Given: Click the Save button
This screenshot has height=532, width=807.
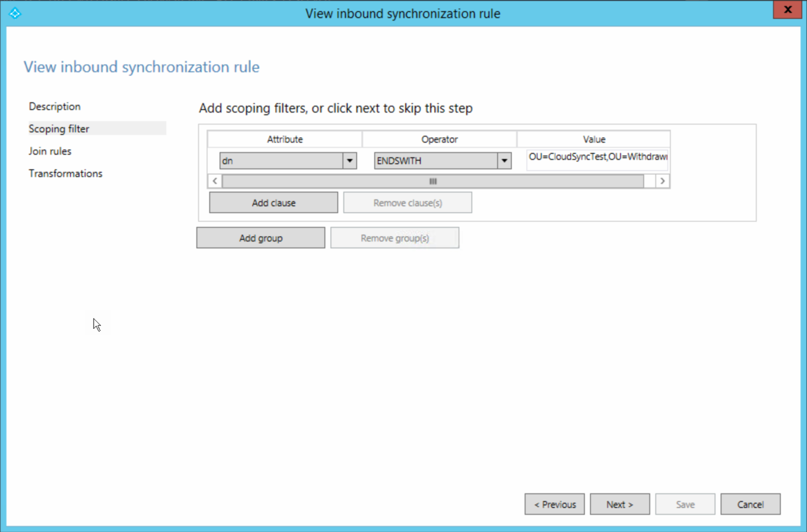Looking at the screenshot, I should 685,504.
